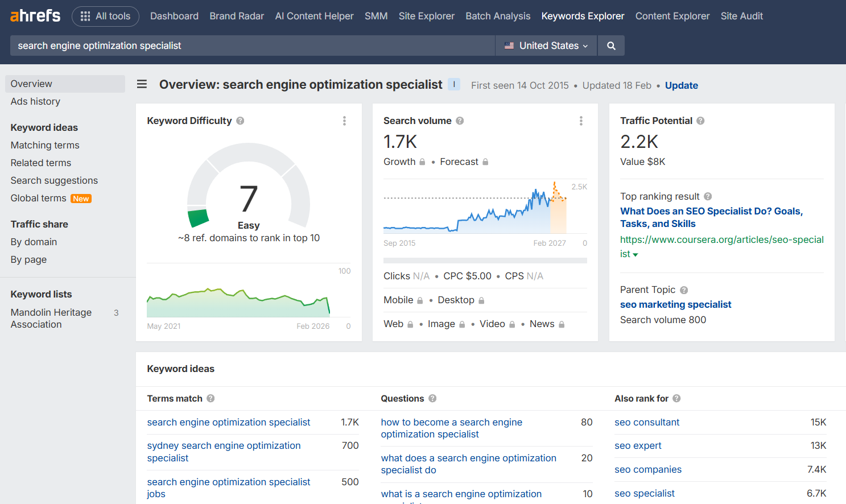Open Search volume help tooltip icon
846x504 pixels.
460,121
